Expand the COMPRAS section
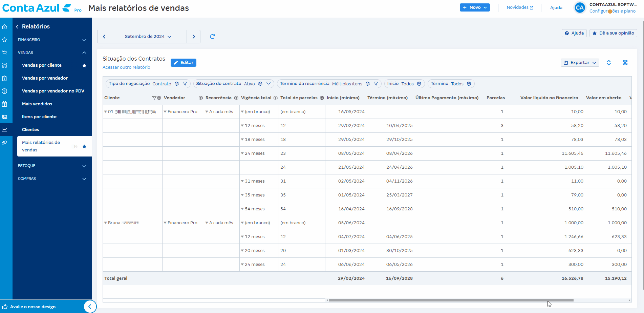Screen dimensions: 644x313 52,179
